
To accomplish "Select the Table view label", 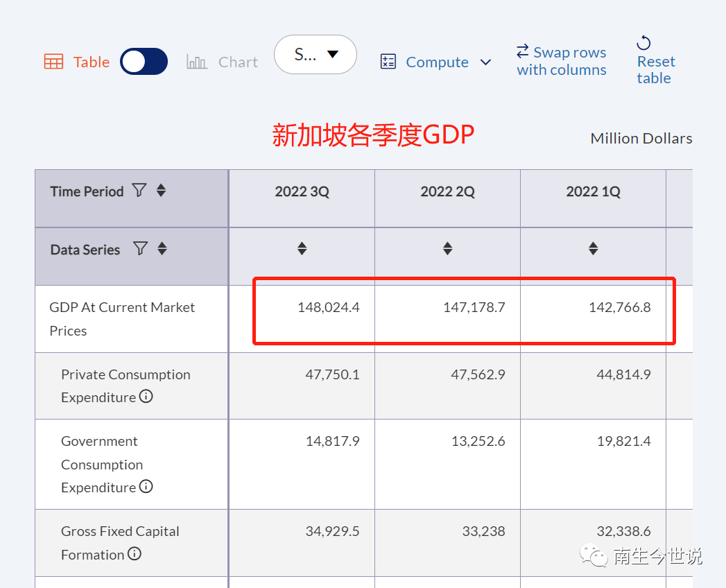I will pos(92,62).
